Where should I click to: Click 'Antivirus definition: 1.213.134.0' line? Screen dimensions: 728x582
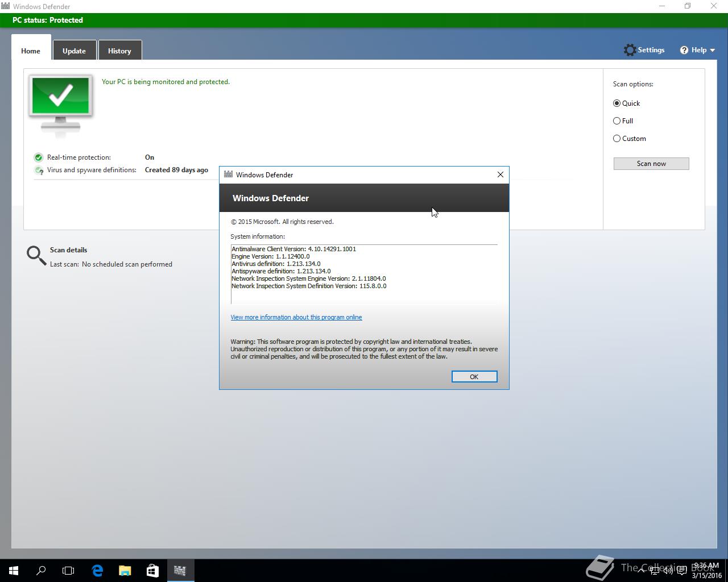click(x=276, y=264)
